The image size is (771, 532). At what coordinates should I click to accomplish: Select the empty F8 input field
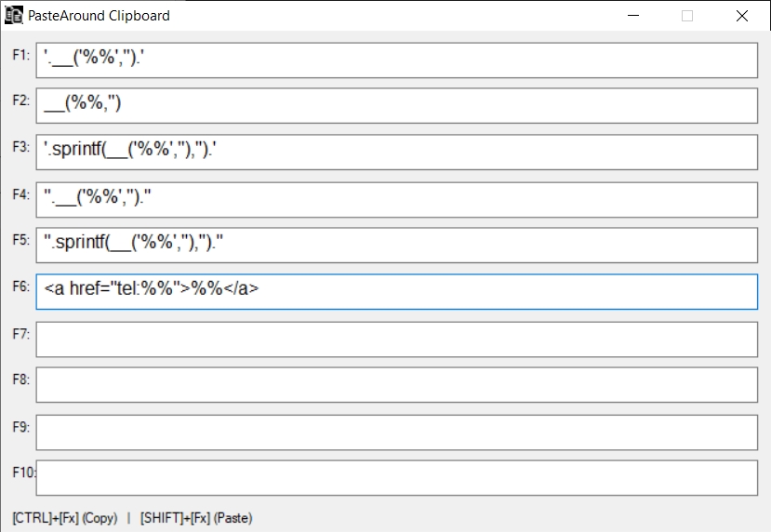397,385
